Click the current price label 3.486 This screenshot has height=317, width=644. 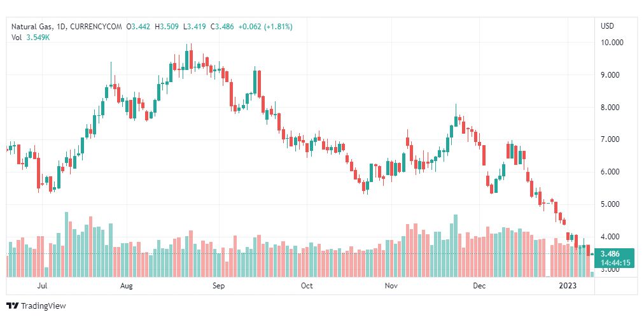pos(610,254)
